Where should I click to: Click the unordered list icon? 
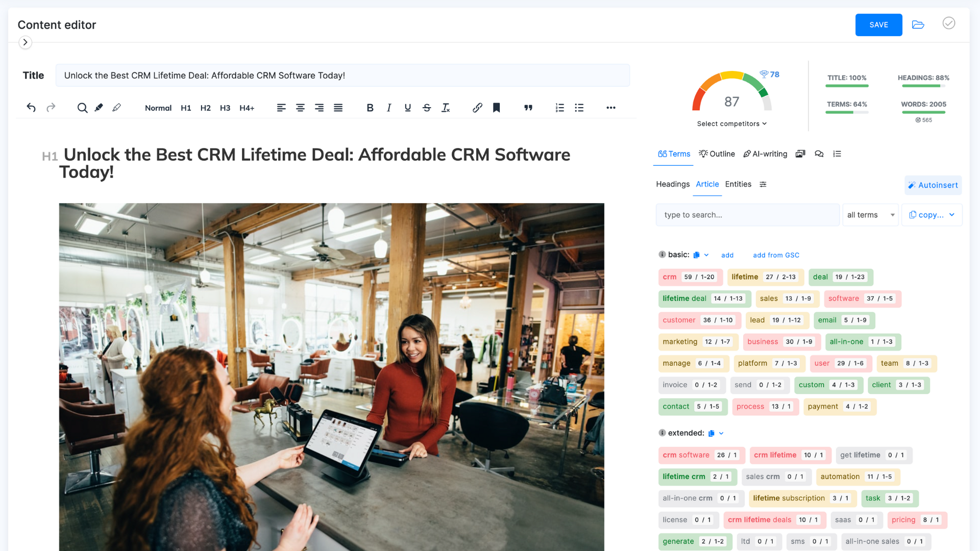(579, 107)
